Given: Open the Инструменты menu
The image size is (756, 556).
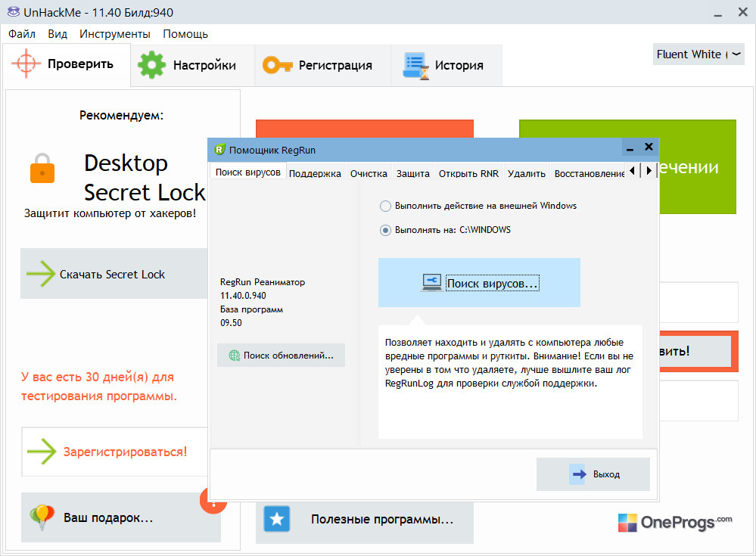Looking at the screenshot, I should [115, 34].
